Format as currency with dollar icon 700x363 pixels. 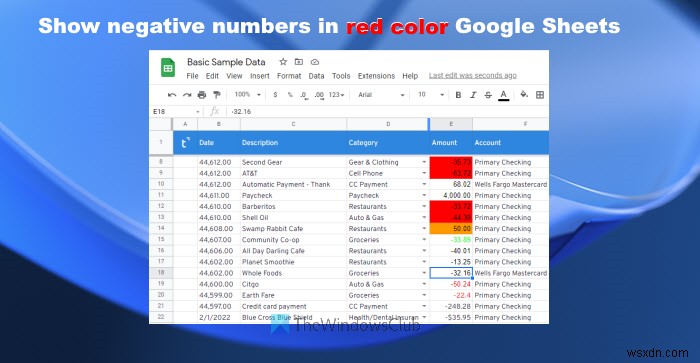pos(275,95)
